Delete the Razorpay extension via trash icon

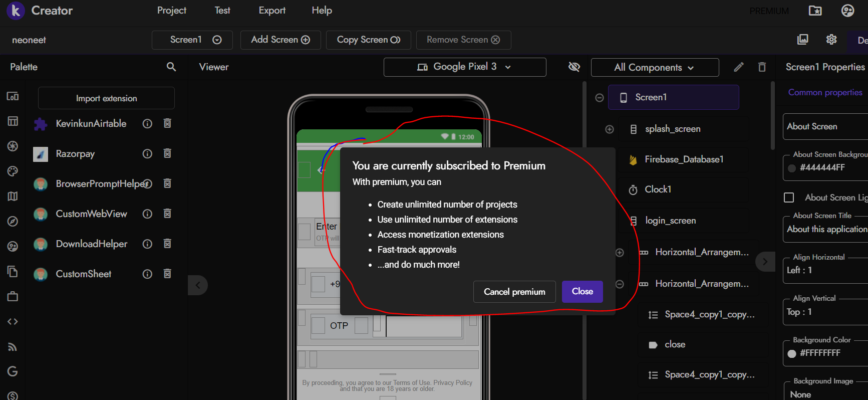[x=167, y=153]
